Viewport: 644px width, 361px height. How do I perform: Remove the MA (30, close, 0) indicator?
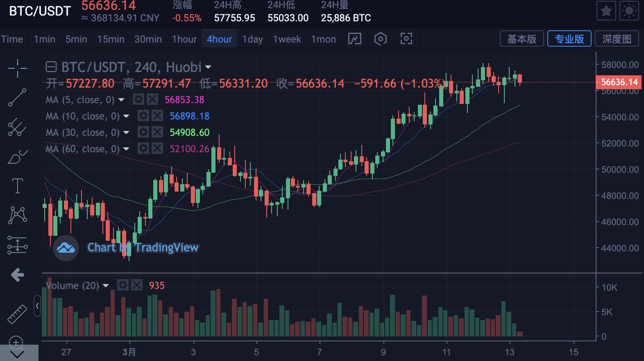pyautogui.click(x=157, y=132)
